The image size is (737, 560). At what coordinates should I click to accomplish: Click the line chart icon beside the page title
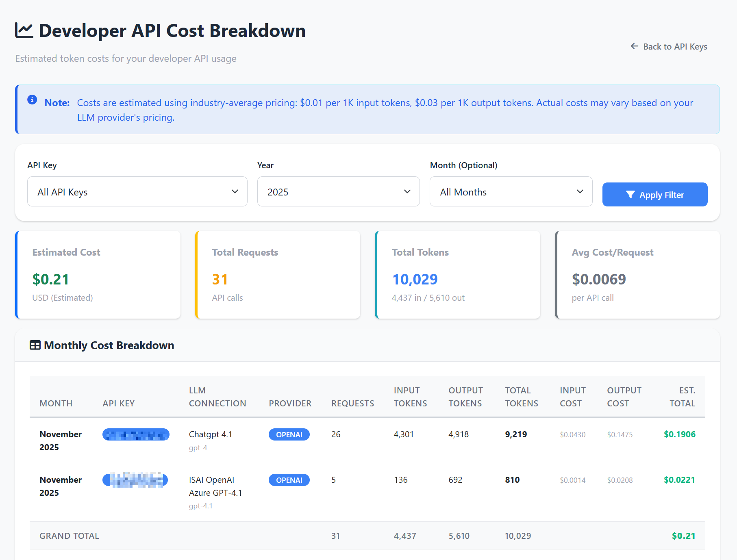pos(23,30)
